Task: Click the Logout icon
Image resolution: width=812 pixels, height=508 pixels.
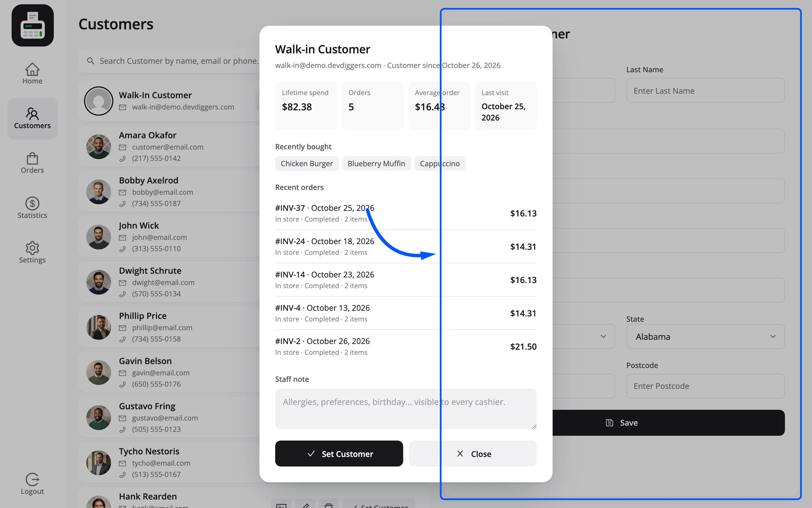Action: tap(32, 479)
